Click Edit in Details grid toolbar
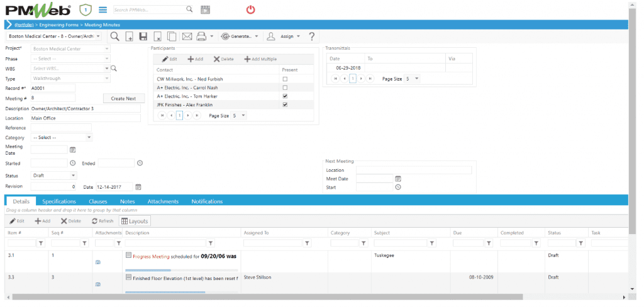 click(17, 221)
